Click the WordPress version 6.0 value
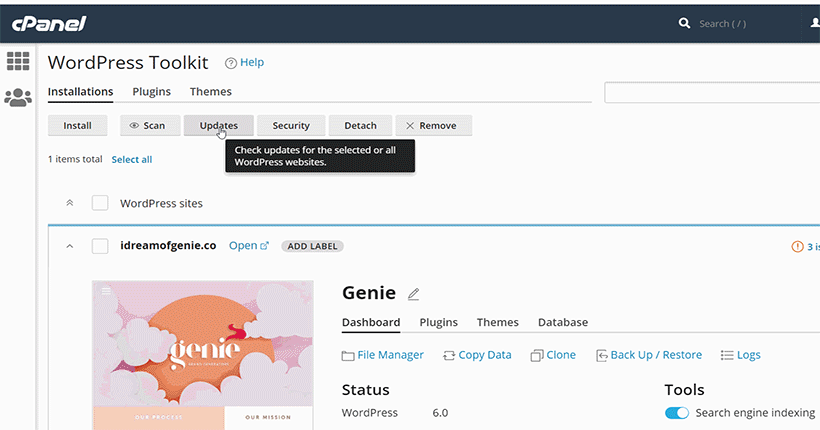The height and width of the screenshot is (430, 820). coord(440,413)
